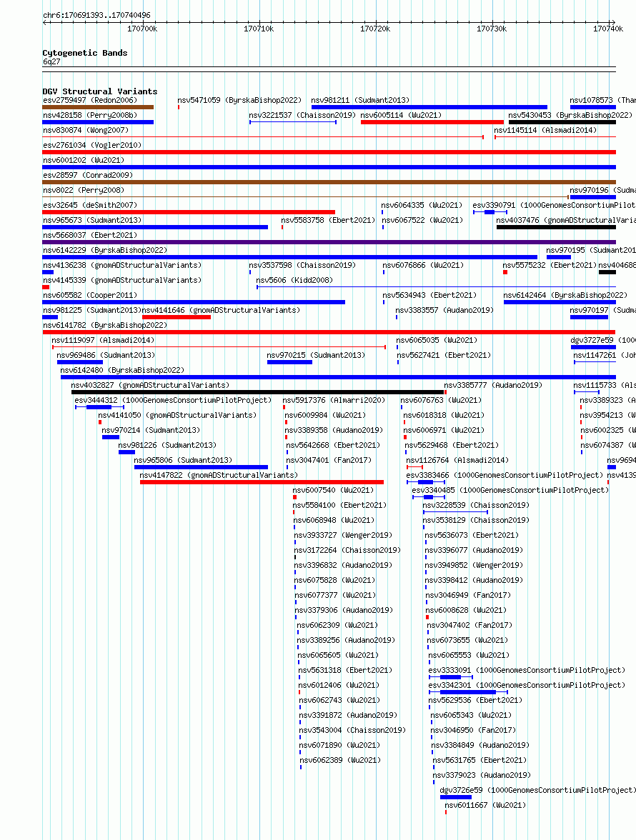Open the nsv6001202 (Wu2021) variant

point(84,160)
